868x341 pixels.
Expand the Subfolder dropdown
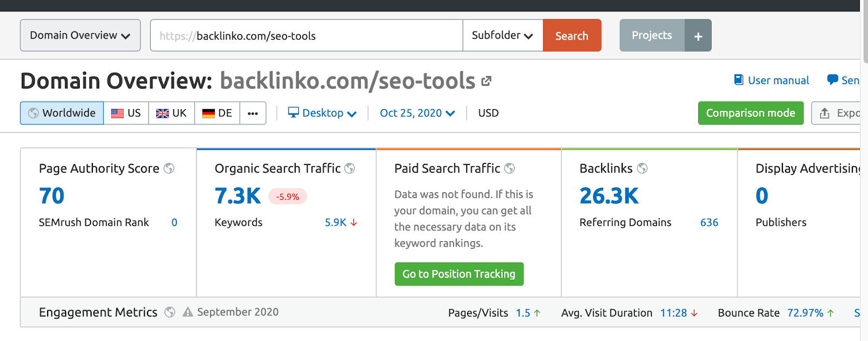click(502, 35)
